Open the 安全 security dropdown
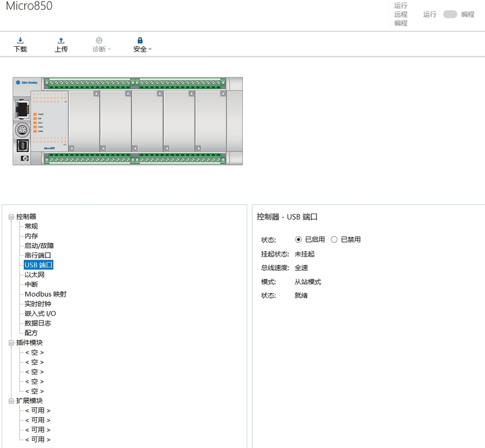485x448 pixels. [x=142, y=45]
